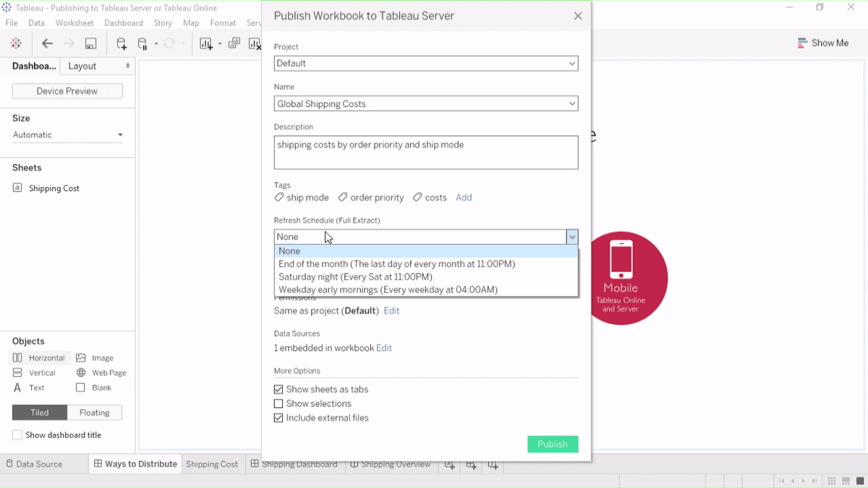
Task: Click the Pause Auto Updates icon
Action: pos(142,43)
